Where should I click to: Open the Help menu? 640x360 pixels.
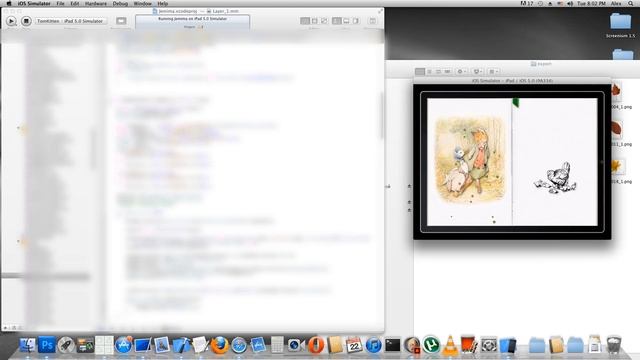tap(163, 3)
